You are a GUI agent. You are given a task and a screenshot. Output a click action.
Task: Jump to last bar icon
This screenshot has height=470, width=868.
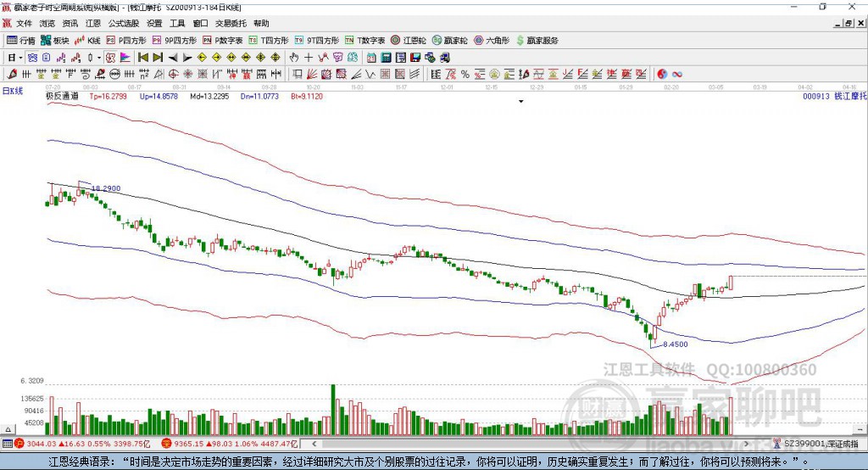click(158, 58)
